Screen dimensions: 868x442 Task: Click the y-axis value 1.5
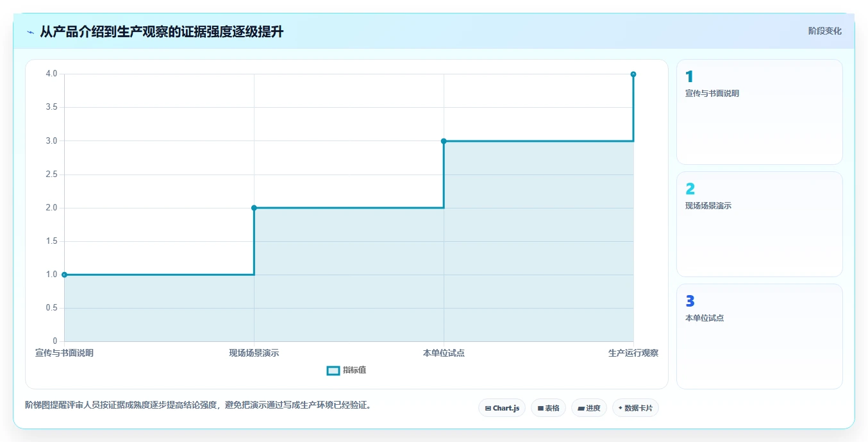coord(51,241)
